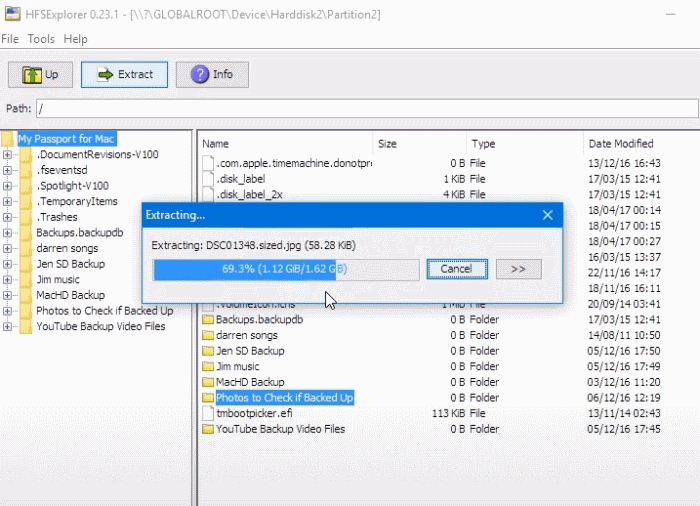Viewport: 700px width, 506px height.
Task: Select .Trashes folder icon in tree
Action: [26, 217]
